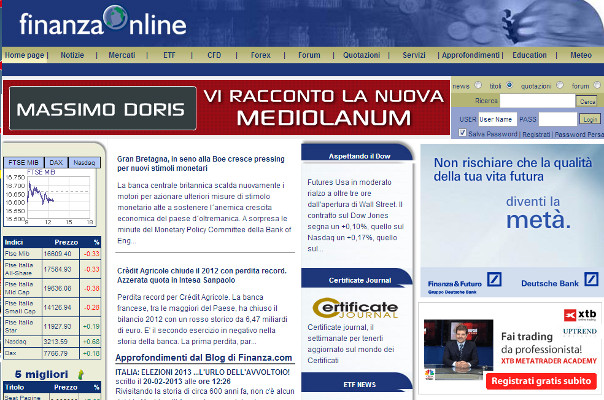Click the XTB logo in the trading ad
Screen dimensions: 604x400
[574, 313]
